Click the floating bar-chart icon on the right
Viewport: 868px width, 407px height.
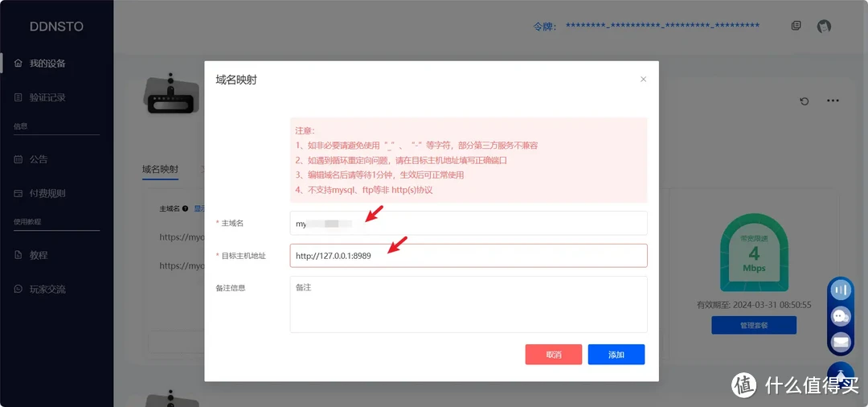click(841, 290)
